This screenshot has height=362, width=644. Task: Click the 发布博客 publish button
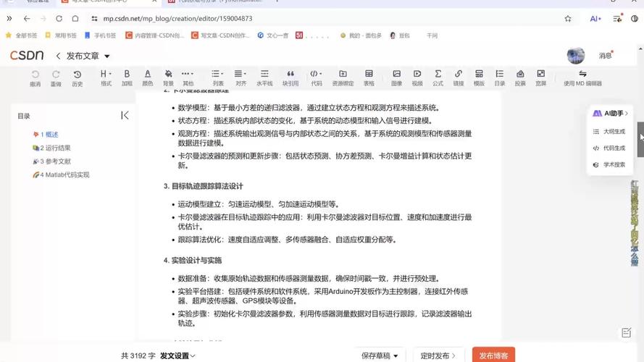pos(493,355)
